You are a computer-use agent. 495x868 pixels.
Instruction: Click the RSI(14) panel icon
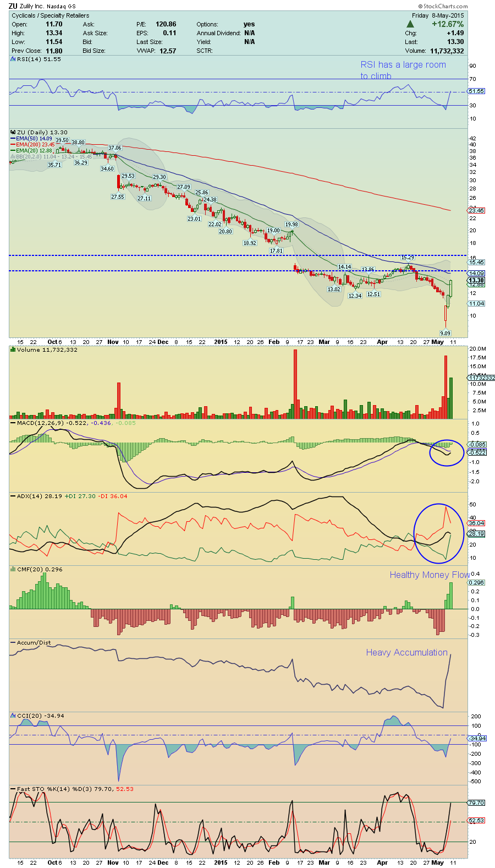tap(13, 59)
